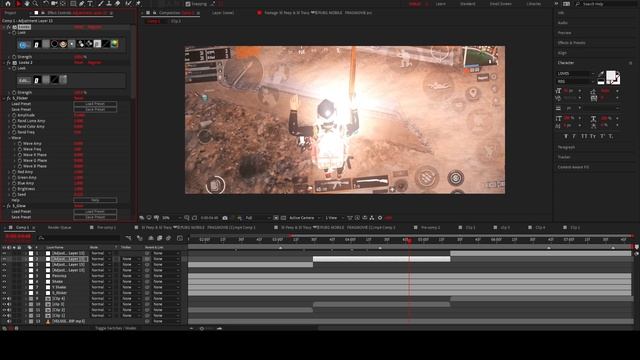
Task: Expand the Effects & Presets panel
Action: pyautogui.click(x=571, y=42)
